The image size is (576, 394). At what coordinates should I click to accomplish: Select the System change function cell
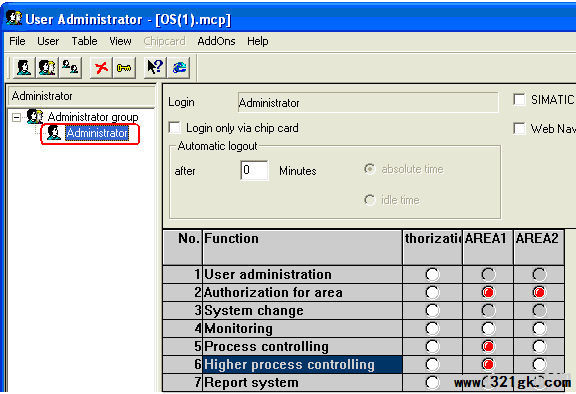(x=302, y=310)
